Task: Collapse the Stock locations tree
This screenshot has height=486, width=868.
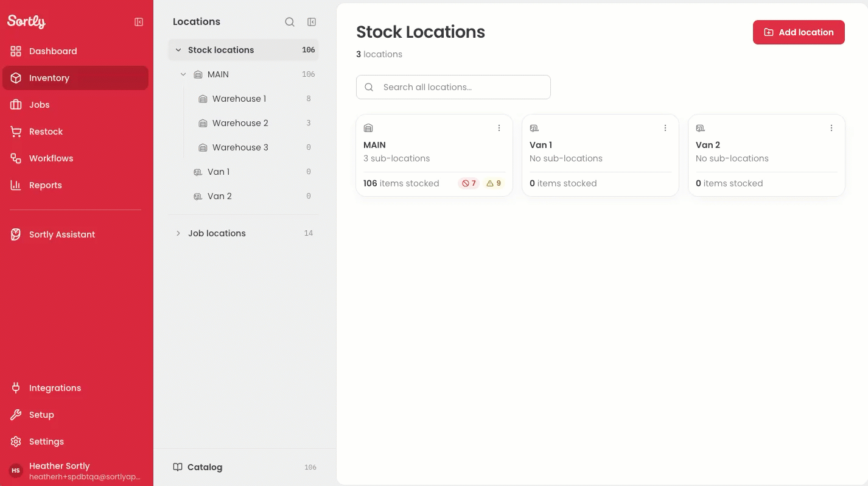Action: (x=178, y=50)
